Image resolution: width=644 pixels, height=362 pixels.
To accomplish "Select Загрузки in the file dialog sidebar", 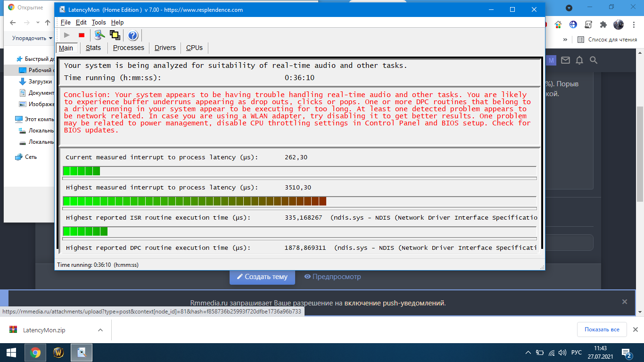I will pyautogui.click(x=36, y=82).
